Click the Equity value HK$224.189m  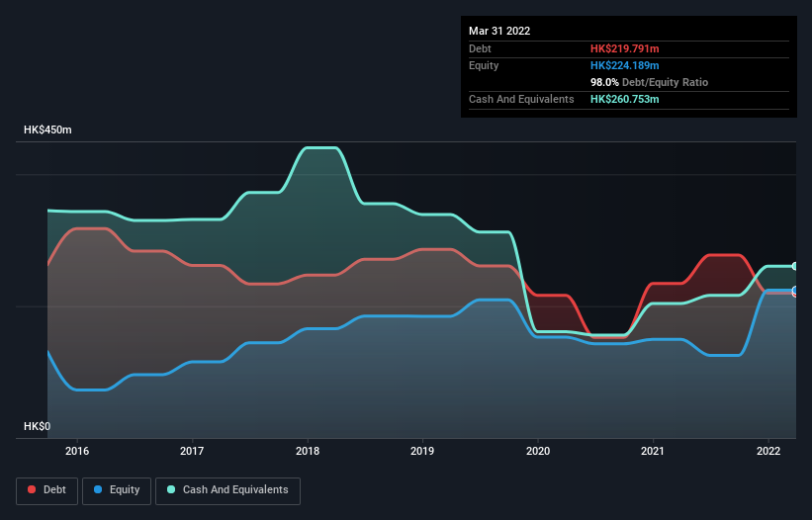624,65
